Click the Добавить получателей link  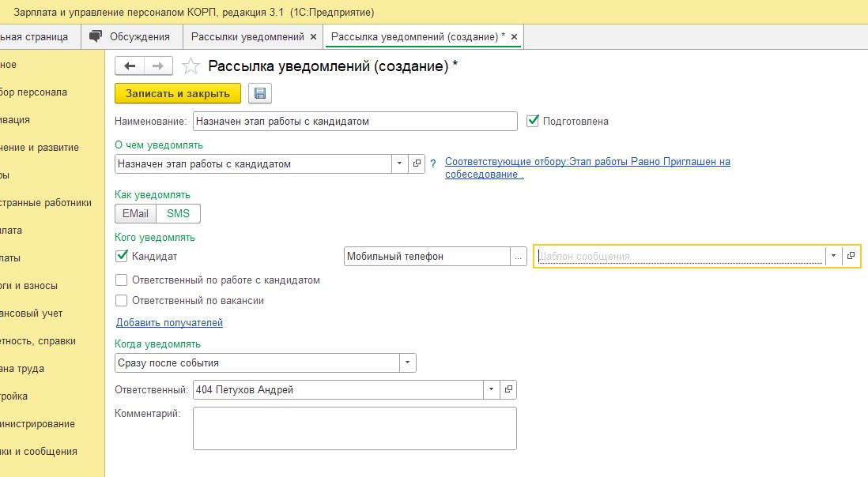click(x=169, y=323)
